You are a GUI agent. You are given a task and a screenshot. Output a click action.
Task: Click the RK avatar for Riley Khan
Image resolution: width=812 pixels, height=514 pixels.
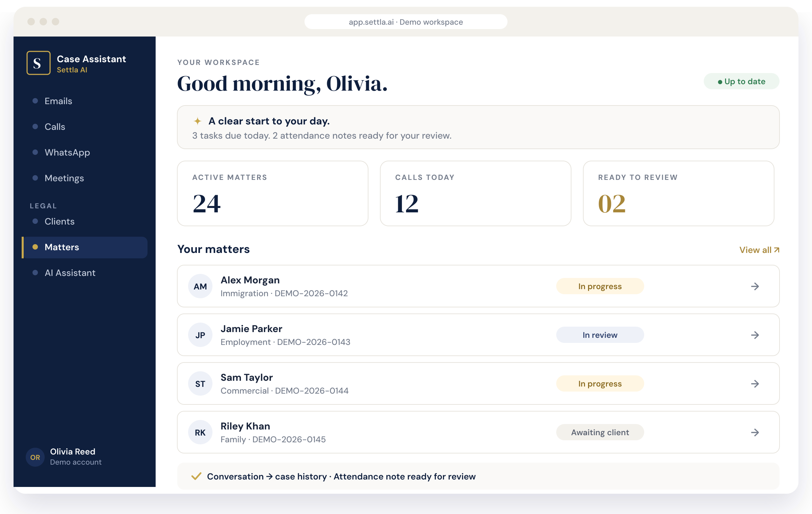200,433
